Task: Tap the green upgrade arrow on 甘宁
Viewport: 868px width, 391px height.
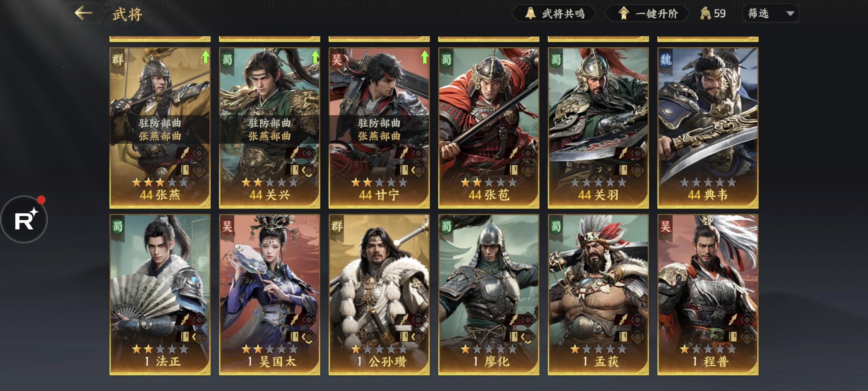Action: (x=424, y=57)
